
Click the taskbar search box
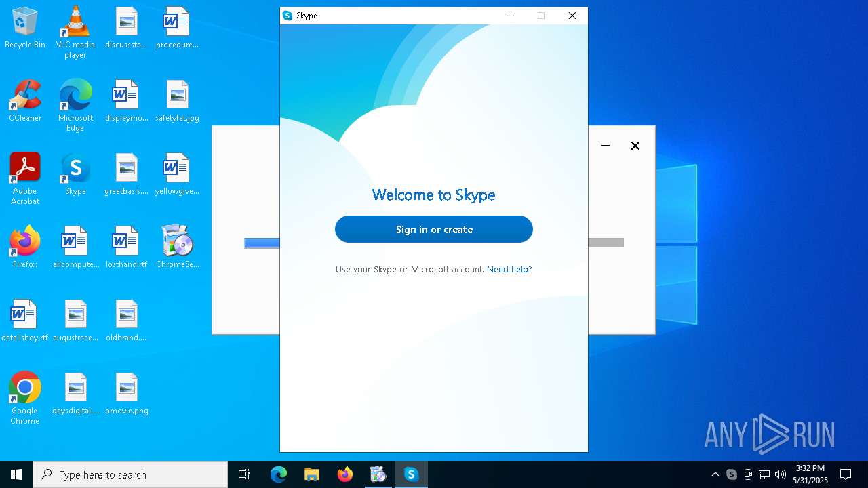coord(130,474)
